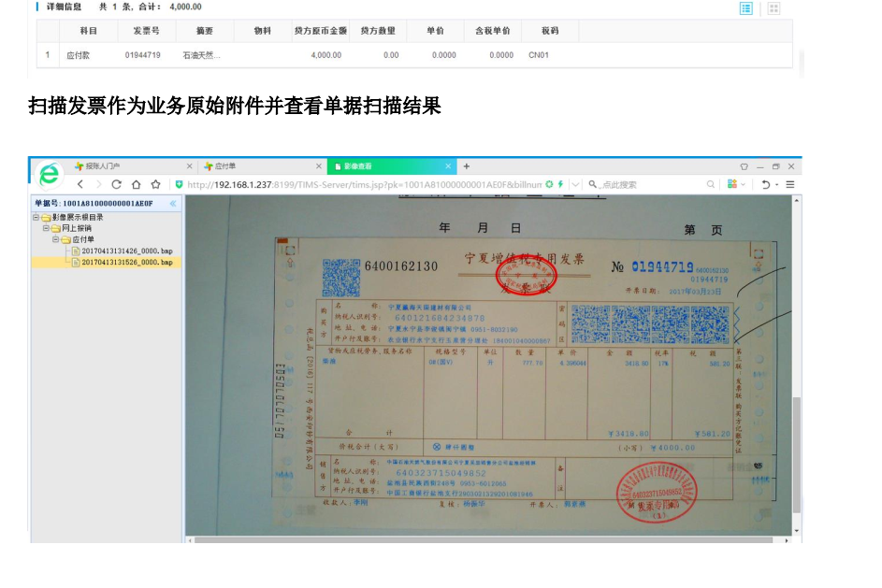Switch to the 报账人门户 tab

(x=103, y=166)
